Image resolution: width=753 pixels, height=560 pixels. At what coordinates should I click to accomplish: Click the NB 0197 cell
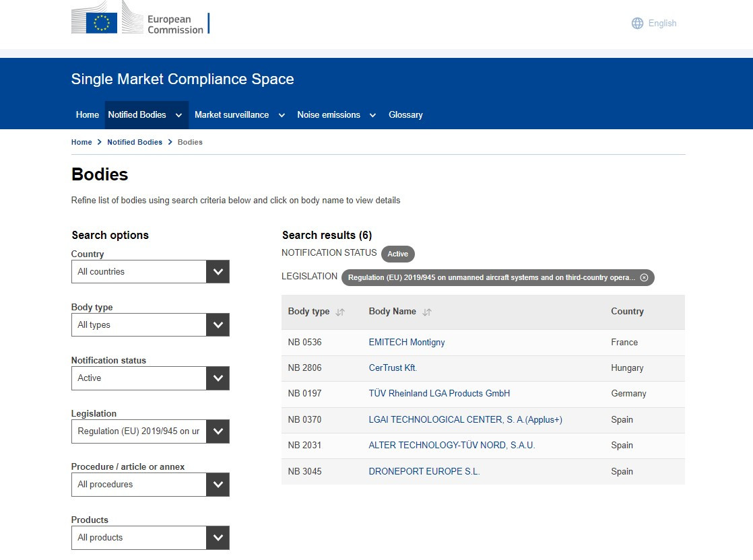(x=305, y=394)
